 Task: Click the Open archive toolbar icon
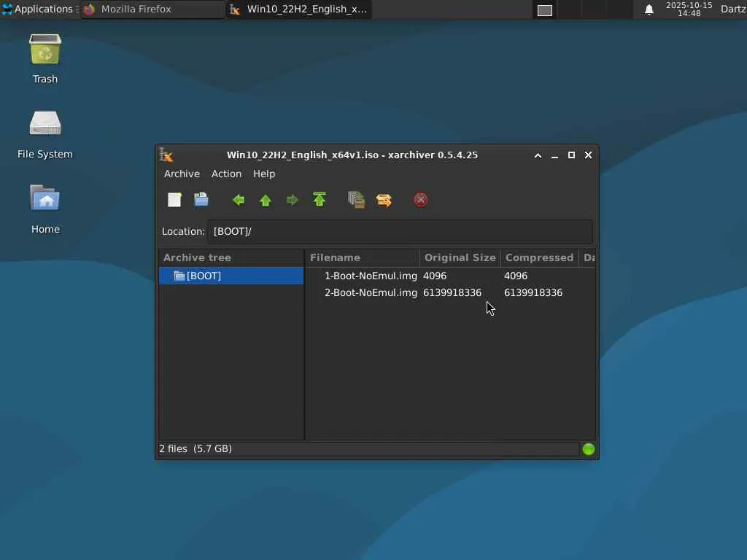pyautogui.click(x=201, y=200)
